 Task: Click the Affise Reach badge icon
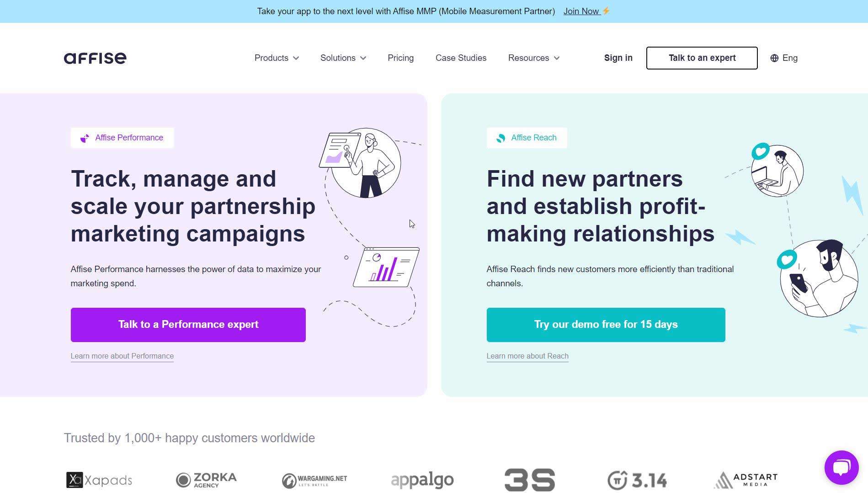(x=501, y=138)
